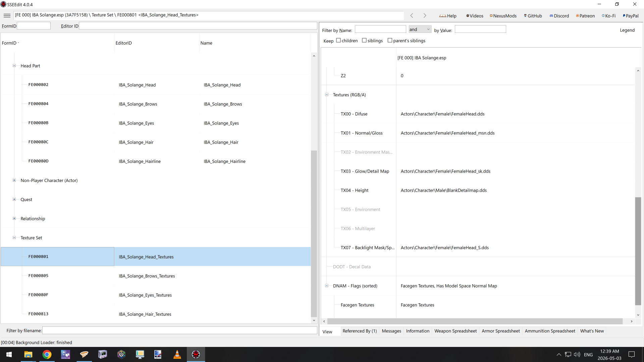The width and height of the screenshot is (644, 362).
Task: Sort by the Name column header
Action: pyautogui.click(x=255, y=43)
